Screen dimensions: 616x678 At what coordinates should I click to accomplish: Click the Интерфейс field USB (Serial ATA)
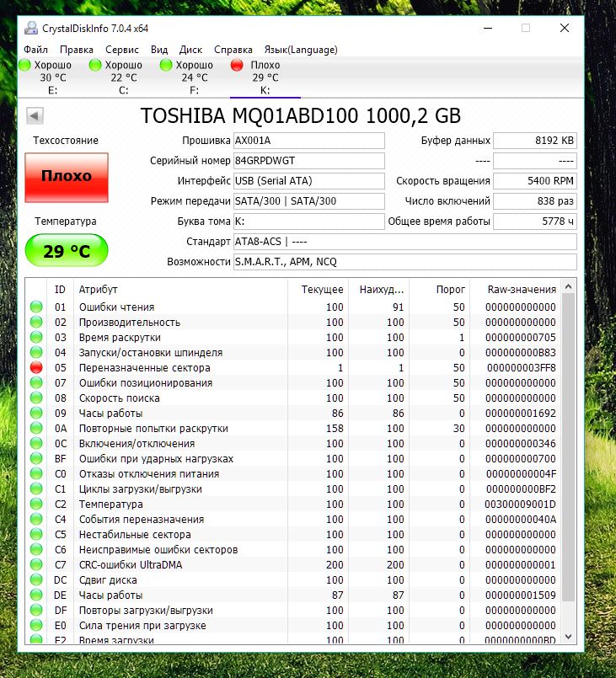(x=309, y=181)
